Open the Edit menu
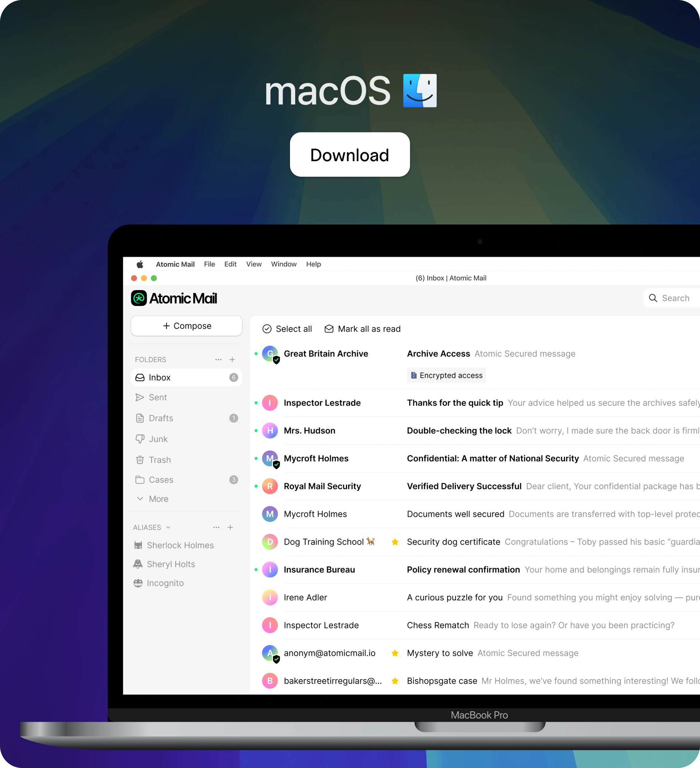The width and height of the screenshot is (700, 768). click(x=230, y=264)
